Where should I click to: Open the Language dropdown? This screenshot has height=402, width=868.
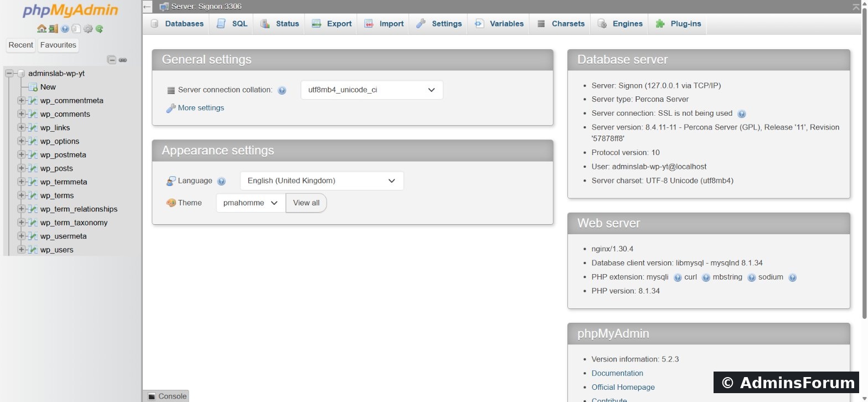coord(322,181)
